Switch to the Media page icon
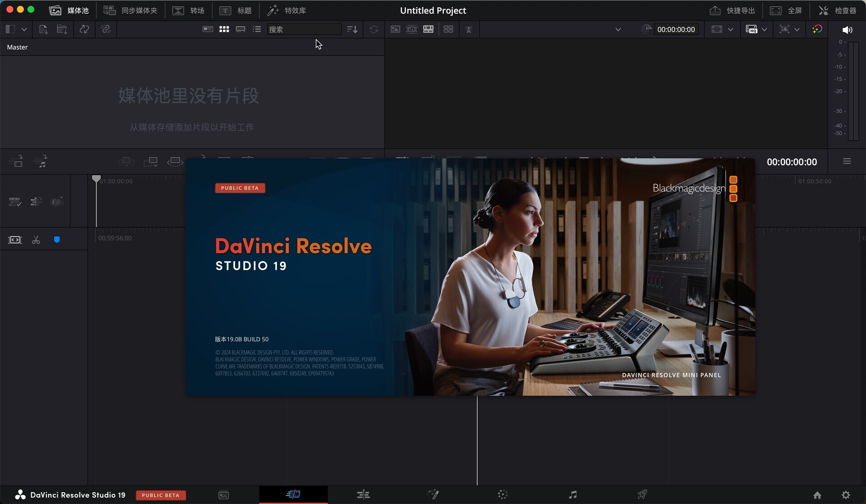The image size is (866, 504). coord(224,495)
